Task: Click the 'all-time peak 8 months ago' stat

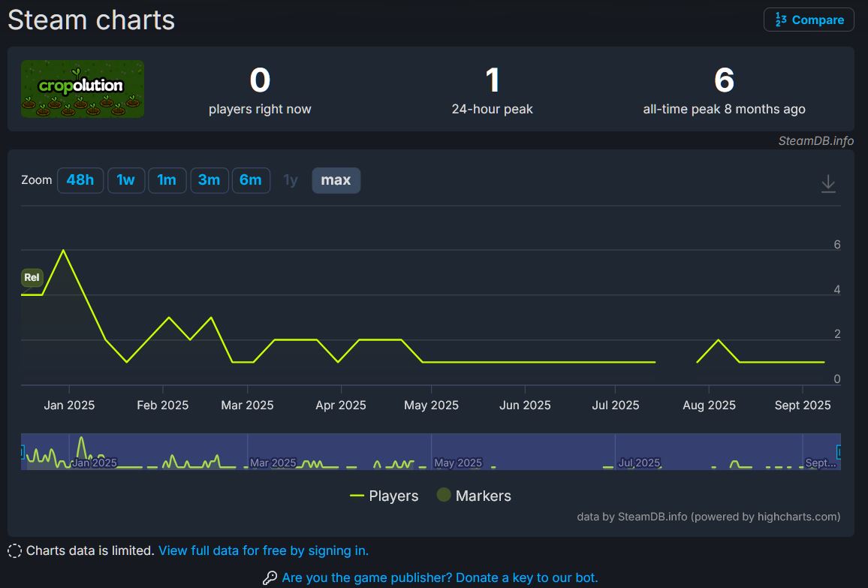Action: (724, 90)
